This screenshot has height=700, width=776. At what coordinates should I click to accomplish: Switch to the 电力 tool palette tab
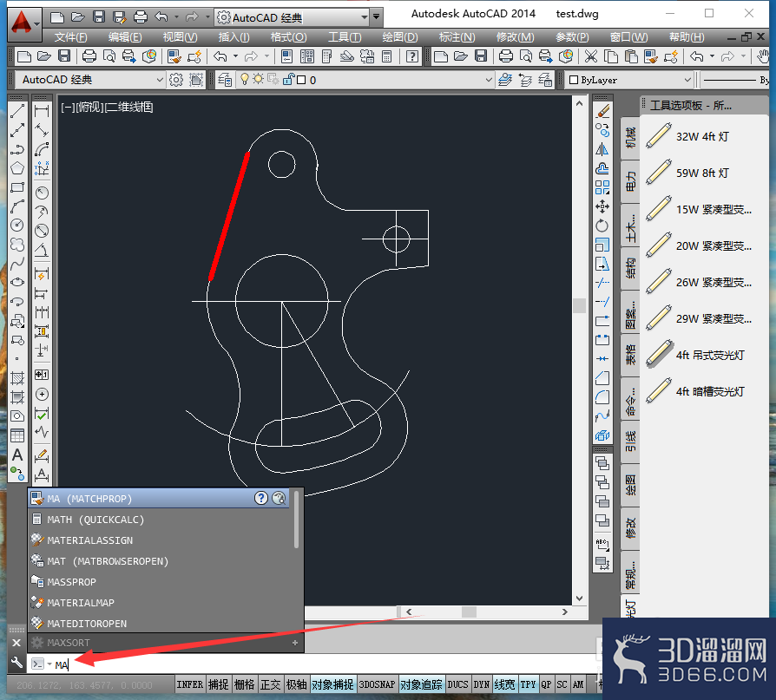pos(630,181)
